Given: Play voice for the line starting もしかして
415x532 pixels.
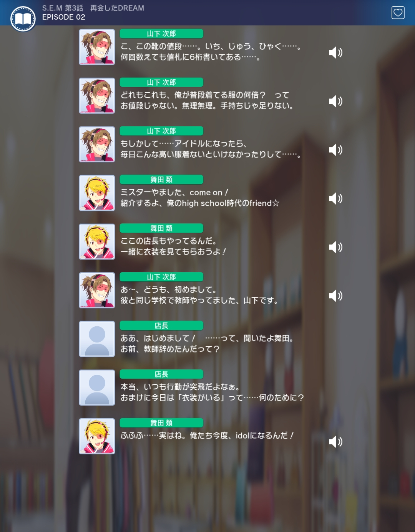Looking at the screenshot, I should pos(335,150).
